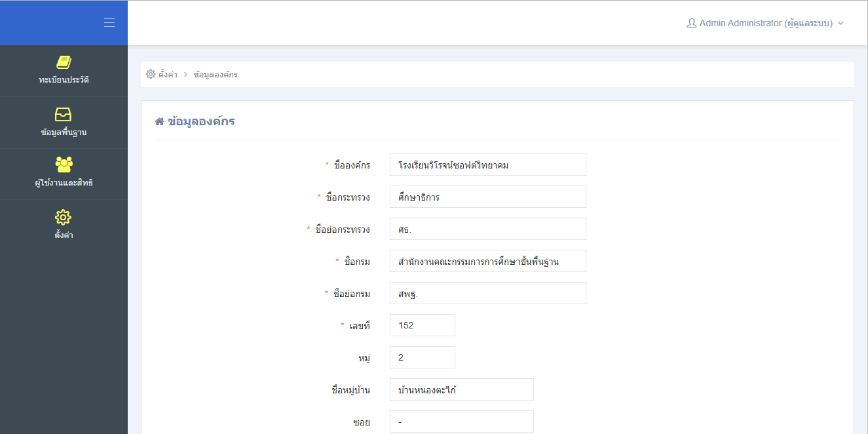Screen dimensions: 868x434
Task: Click ข้อมูลองค์กร breadcrumb text
Action: 216,74
